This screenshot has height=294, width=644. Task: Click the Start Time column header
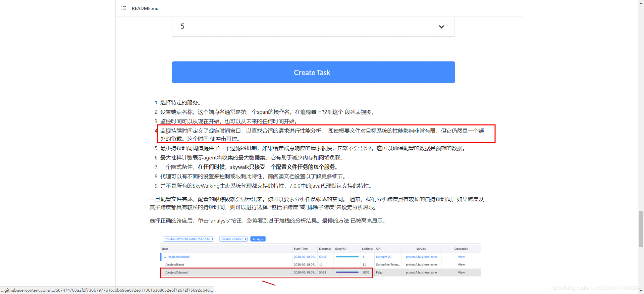301,249
